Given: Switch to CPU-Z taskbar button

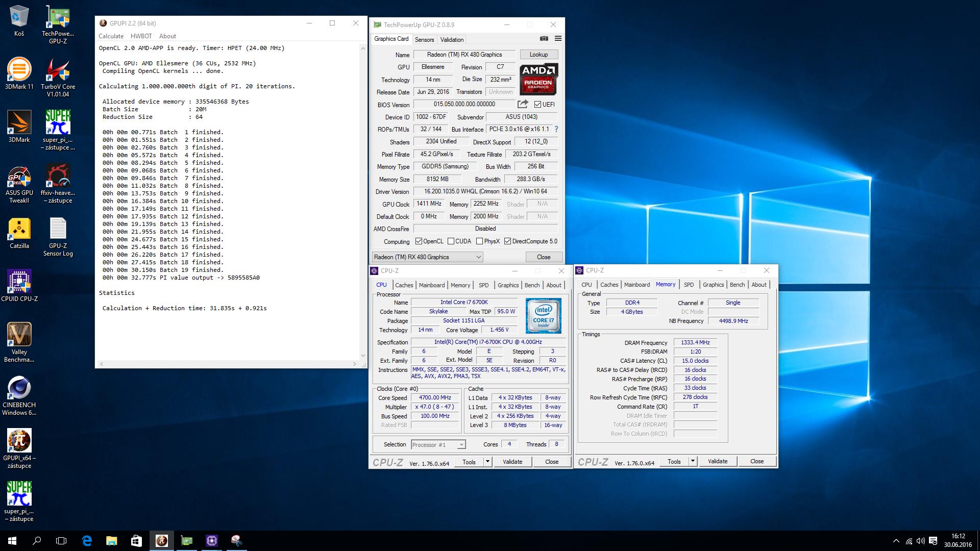Looking at the screenshot, I should (211, 541).
